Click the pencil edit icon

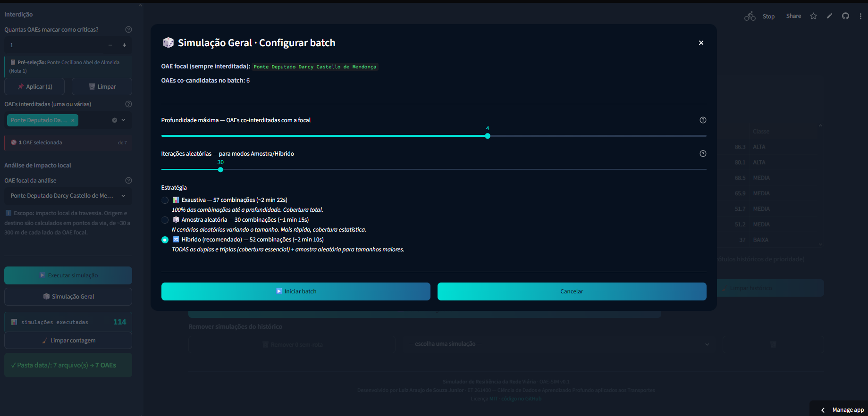tap(829, 16)
